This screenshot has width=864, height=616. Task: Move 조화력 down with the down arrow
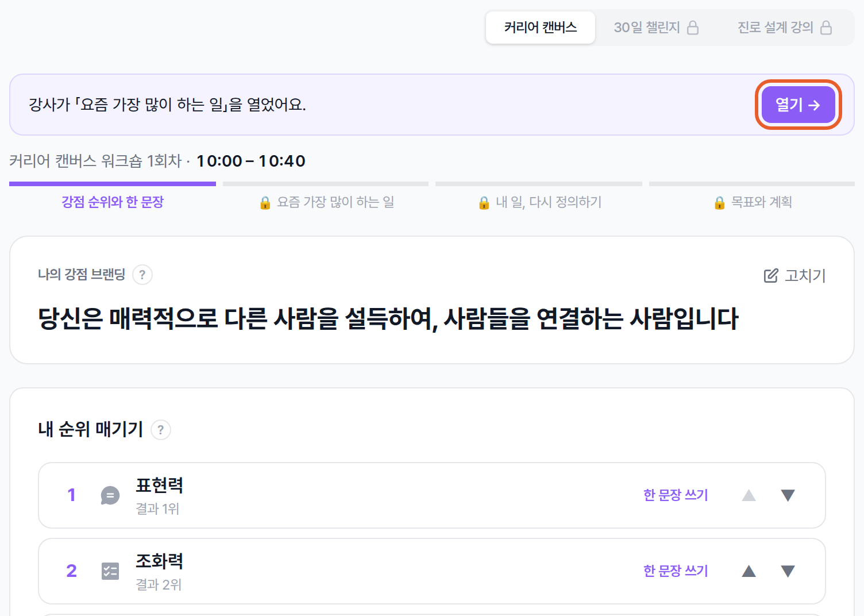coord(788,571)
